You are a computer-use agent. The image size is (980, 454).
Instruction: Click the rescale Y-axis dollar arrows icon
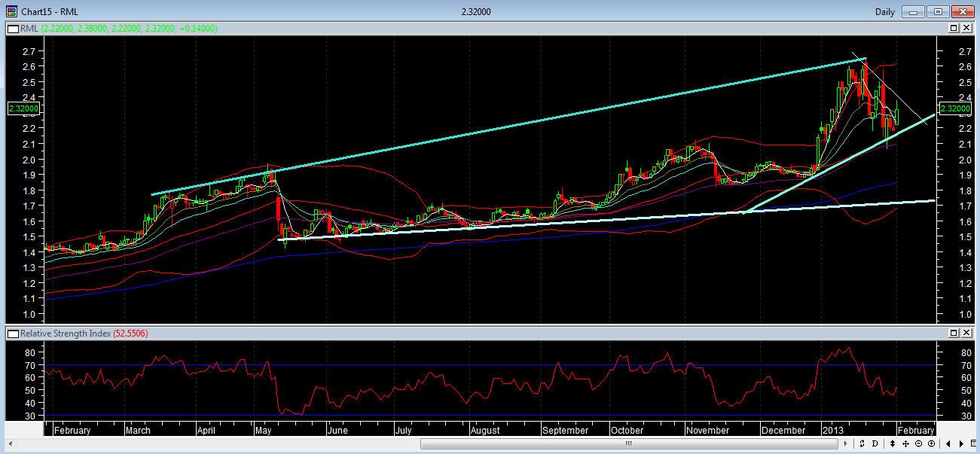[x=862, y=443]
